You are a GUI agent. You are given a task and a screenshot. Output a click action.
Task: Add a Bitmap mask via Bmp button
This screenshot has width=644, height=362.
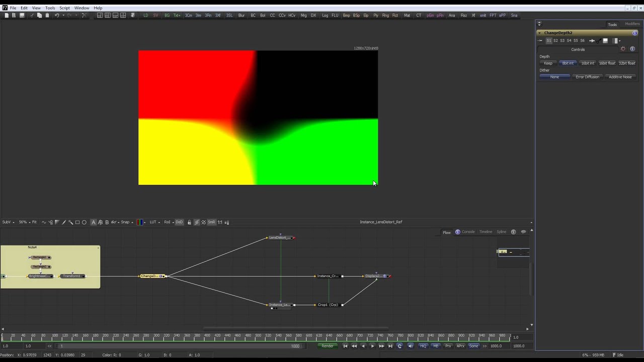click(346, 16)
